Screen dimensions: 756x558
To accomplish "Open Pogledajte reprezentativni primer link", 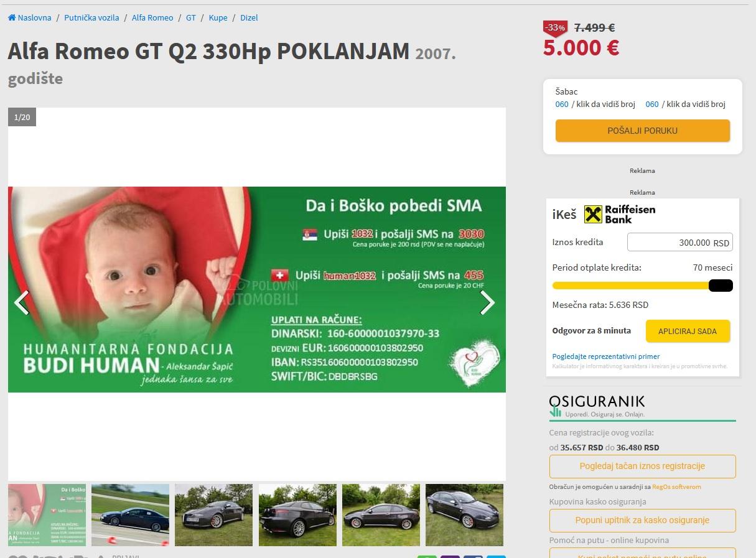I will (606, 356).
